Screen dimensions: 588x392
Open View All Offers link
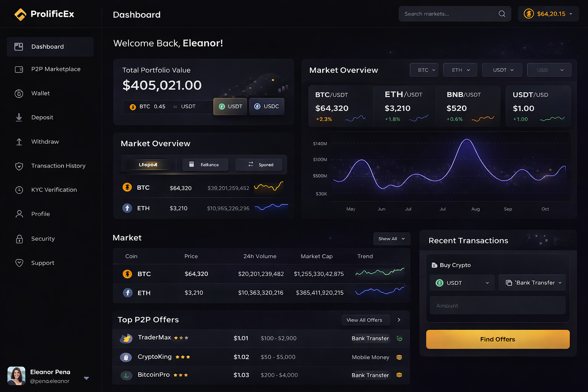pyautogui.click(x=365, y=320)
